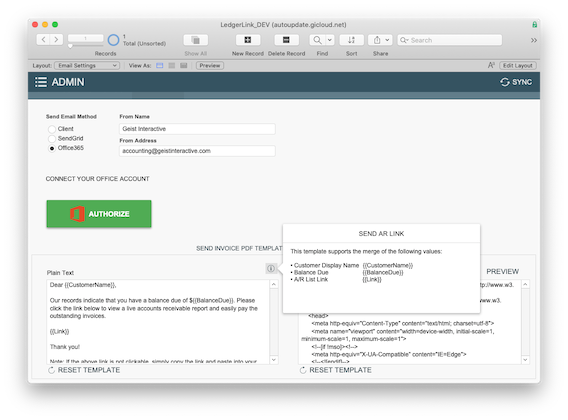Click the From Address field
Viewport: 568px width, 420px height.
coord(197,151)
